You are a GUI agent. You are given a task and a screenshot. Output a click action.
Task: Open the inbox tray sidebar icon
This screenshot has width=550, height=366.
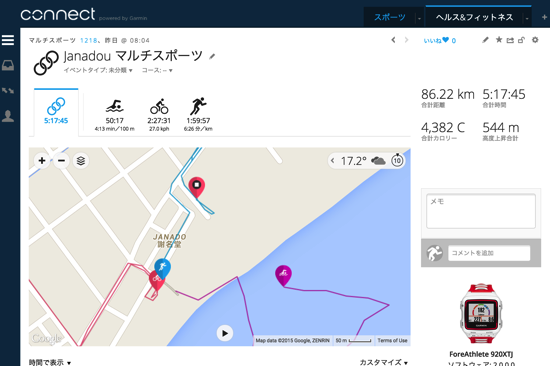click(8, 65)
